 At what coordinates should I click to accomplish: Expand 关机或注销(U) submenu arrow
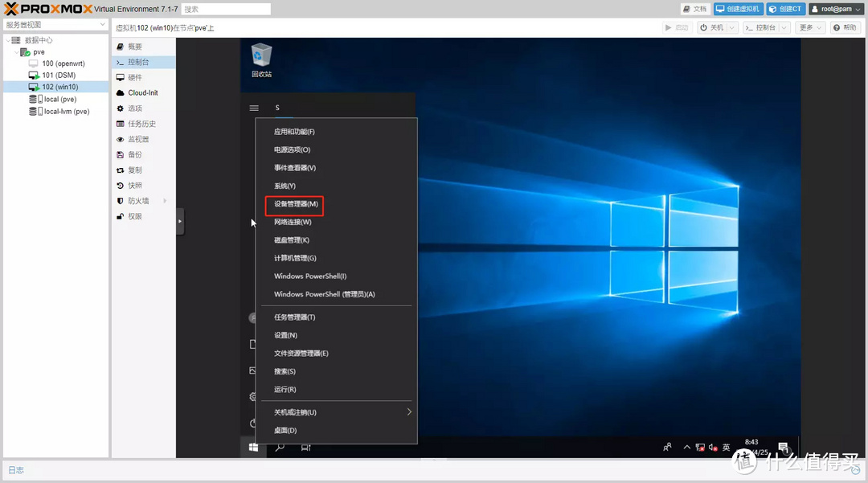tap(409, 412)
